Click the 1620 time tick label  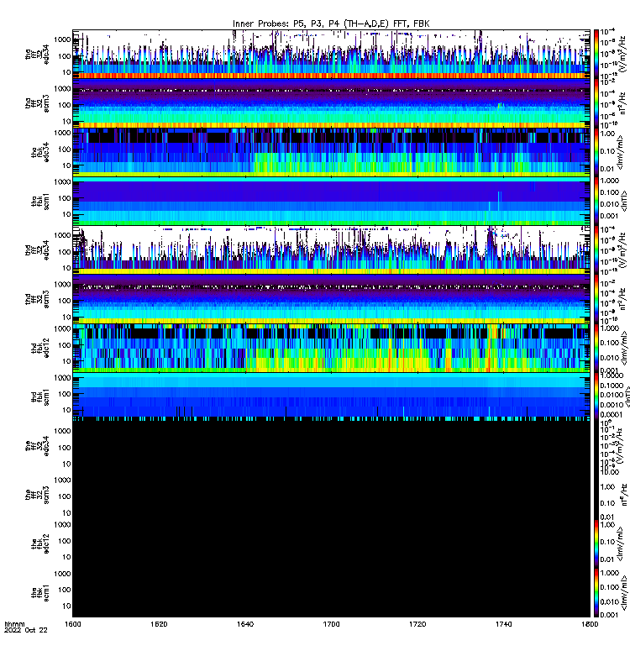159,624
